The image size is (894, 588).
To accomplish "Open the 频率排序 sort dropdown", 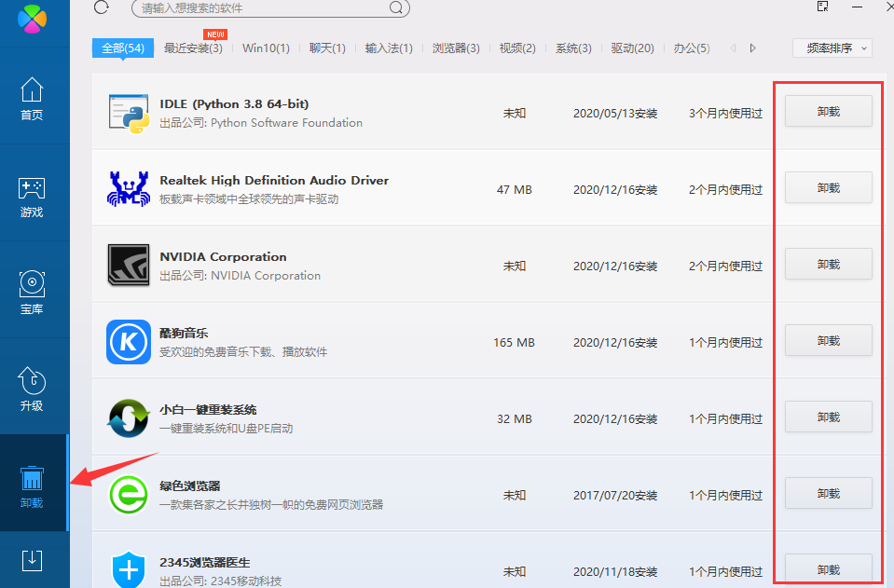I will pyautogui.click(x=832, y=48).
